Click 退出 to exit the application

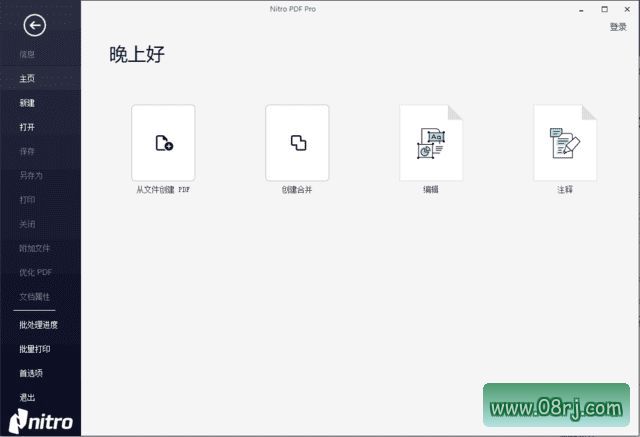click(x=27, y=397)
